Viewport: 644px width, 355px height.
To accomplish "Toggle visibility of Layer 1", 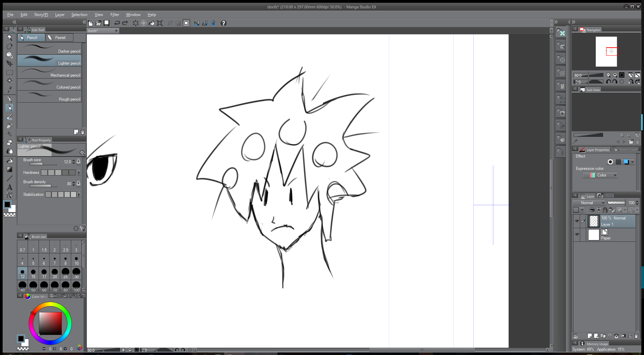I will [577, 221].
